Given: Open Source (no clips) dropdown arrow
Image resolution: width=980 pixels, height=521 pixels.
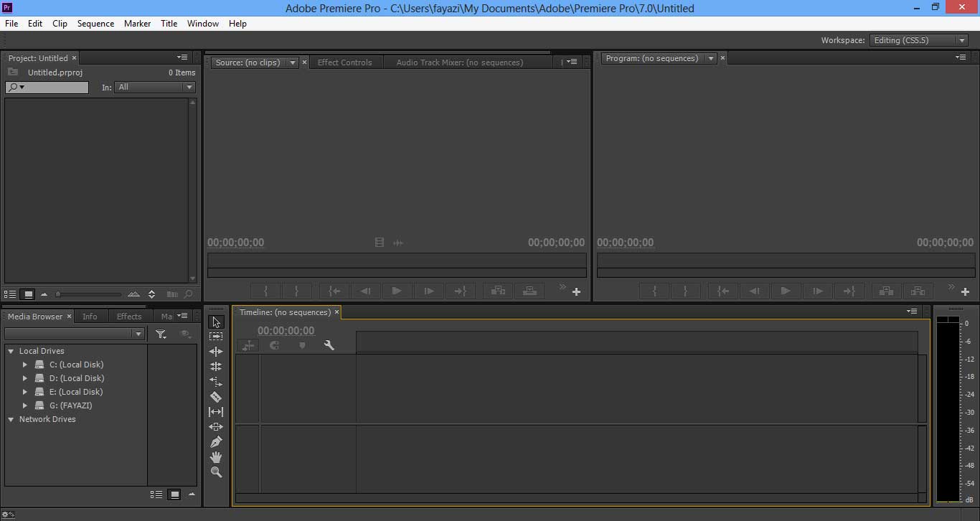Looking at the screenshot, I should click(292, 62).
